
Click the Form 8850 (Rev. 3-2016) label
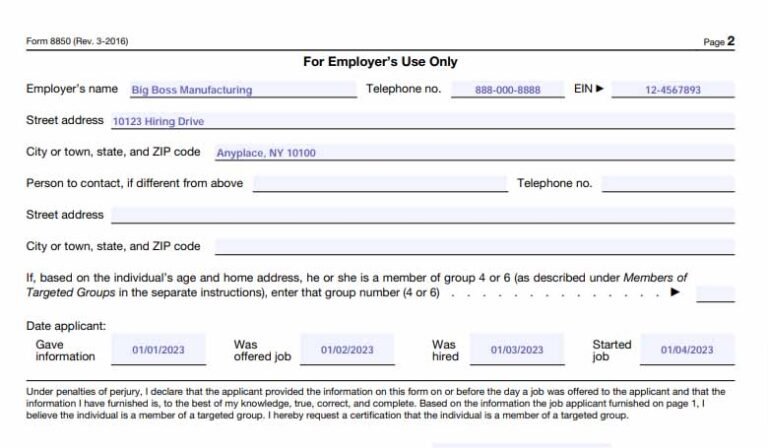click(77, 41)
